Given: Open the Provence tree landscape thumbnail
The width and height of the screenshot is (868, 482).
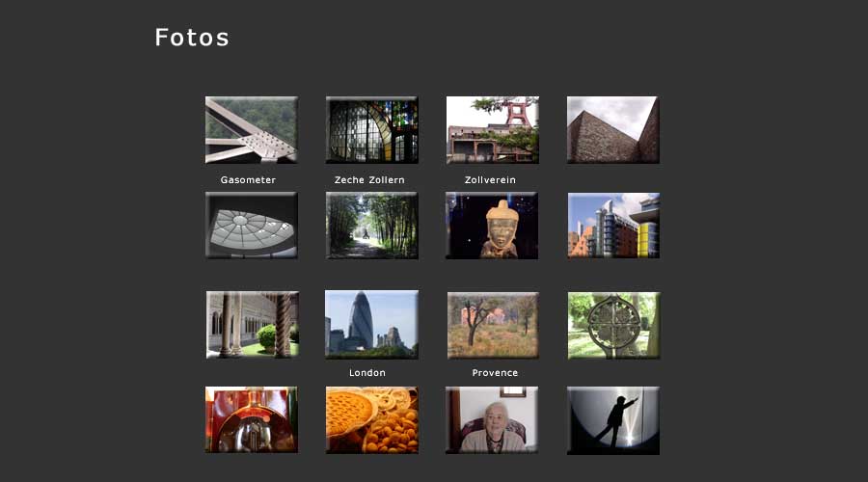Looking at the screenshot, I should coord(493,326).
